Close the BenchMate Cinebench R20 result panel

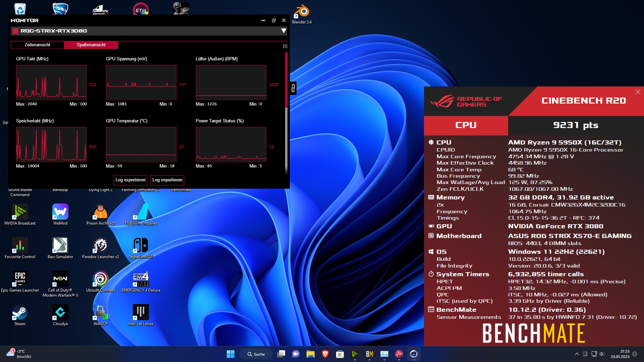point(638,92)
